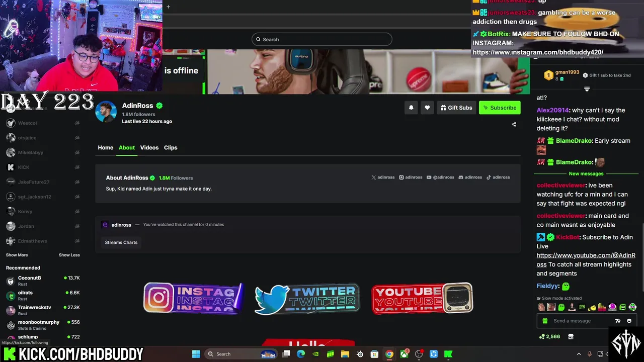
Task: Open MikeBabyy channel in sidebar
Action: pos(43,152)
